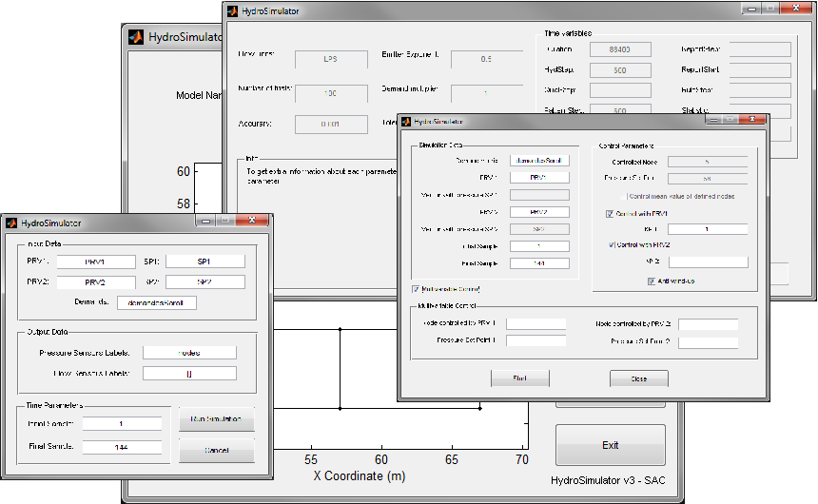Select the Final Sample field showing 144
The height and width of the screenshot is (504, 818).
tap(121, 447)
